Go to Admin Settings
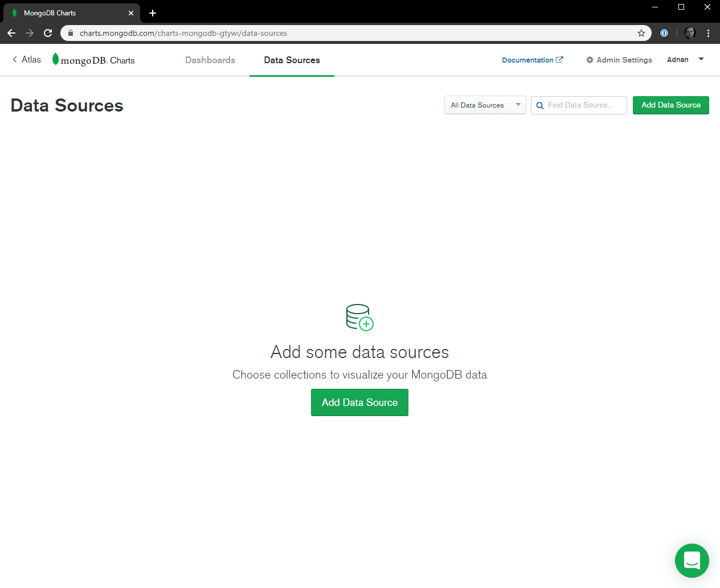Screen dimensions: 720x588 click(619, 60)
